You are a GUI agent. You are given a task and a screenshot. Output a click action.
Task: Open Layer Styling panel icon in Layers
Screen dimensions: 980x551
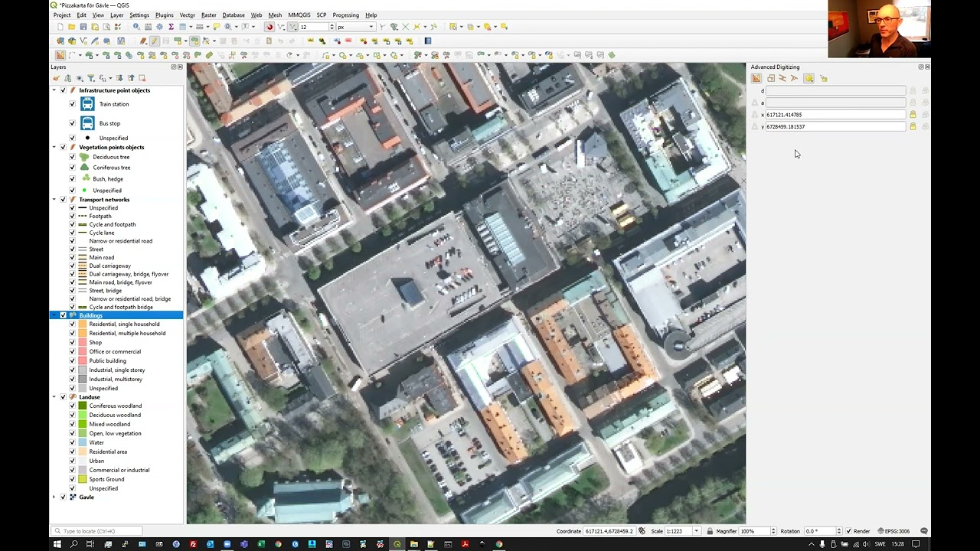click(x=57, y=78)
